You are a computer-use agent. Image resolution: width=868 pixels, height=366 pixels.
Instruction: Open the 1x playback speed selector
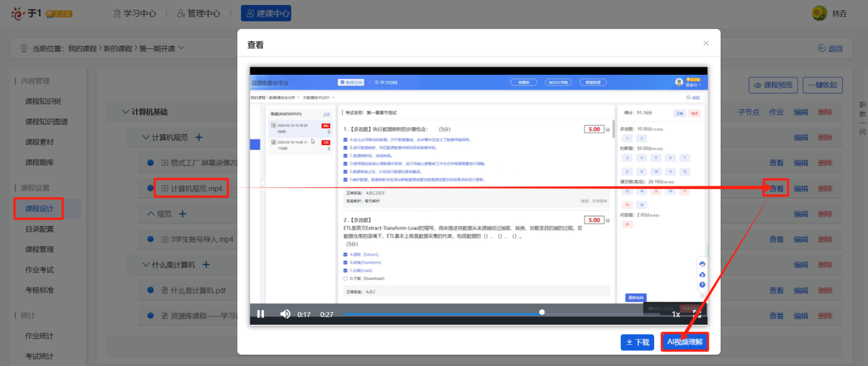coord(676,314)
